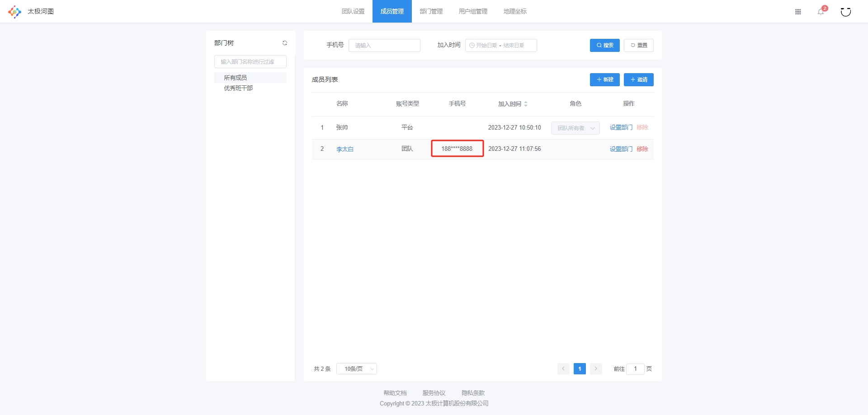Click the 重置 button
This screenshot has height=415, width=868.
(639, 45)
